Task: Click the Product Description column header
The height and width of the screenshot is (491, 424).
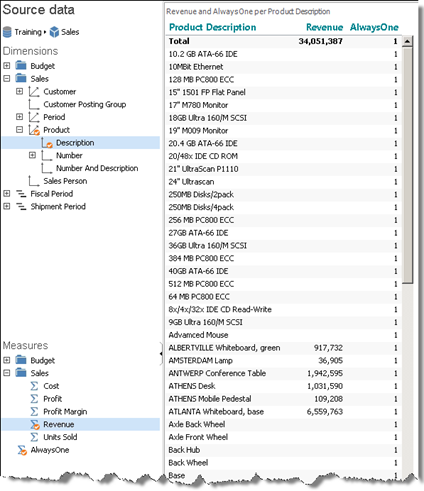Action: click(x=213, y=27)
